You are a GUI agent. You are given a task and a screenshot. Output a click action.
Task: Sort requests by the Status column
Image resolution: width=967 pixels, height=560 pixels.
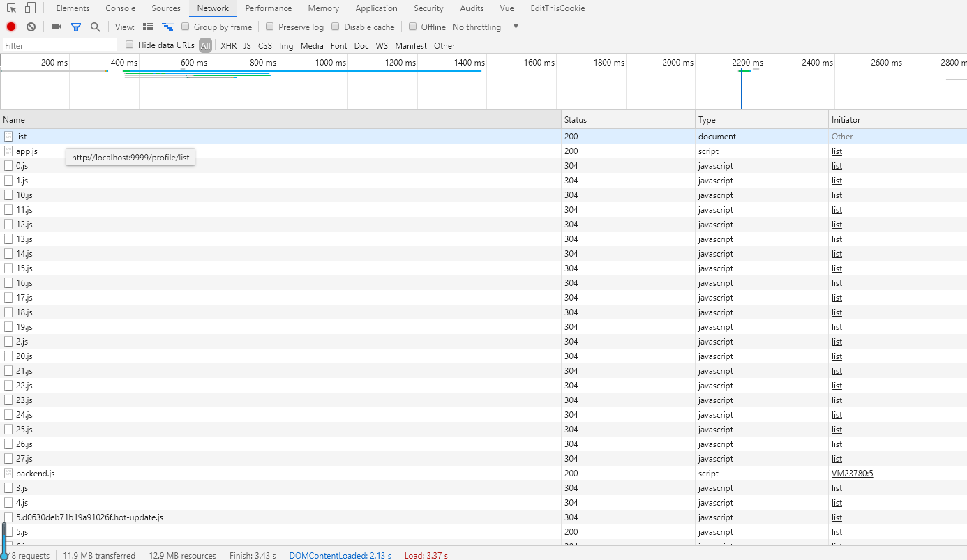point(628,119)
